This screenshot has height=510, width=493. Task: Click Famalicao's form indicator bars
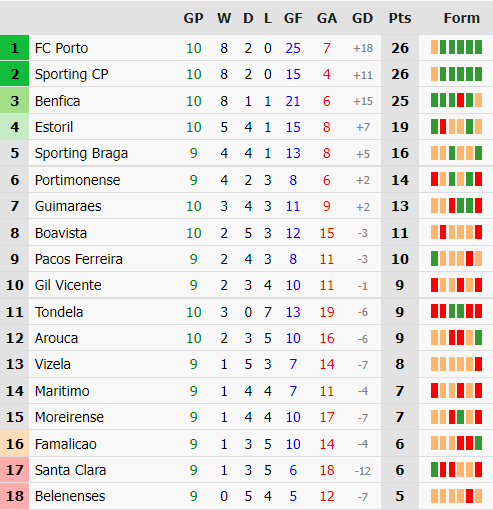coord(456,443)
